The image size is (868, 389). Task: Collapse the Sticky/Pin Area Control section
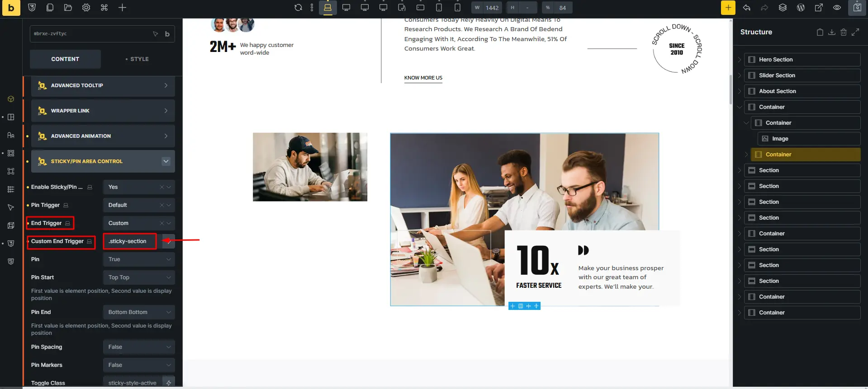pyautogui.click(x=166, y=161)
